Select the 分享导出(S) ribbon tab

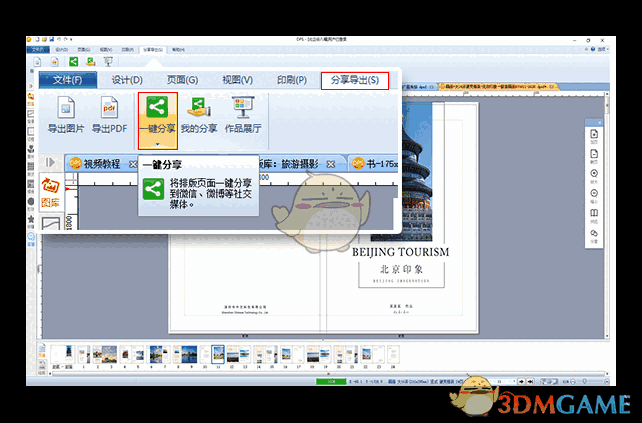click(354, 80)
